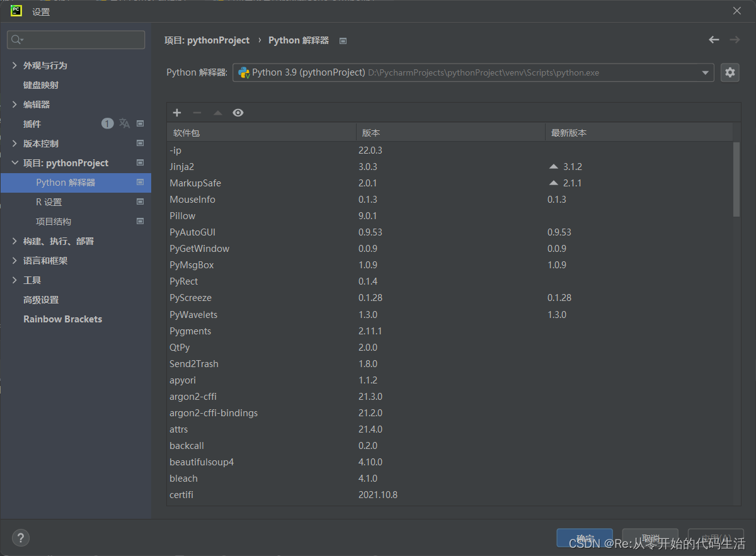Select the Send2Trash package row
756x556 pixels.
tap(450, 364)
